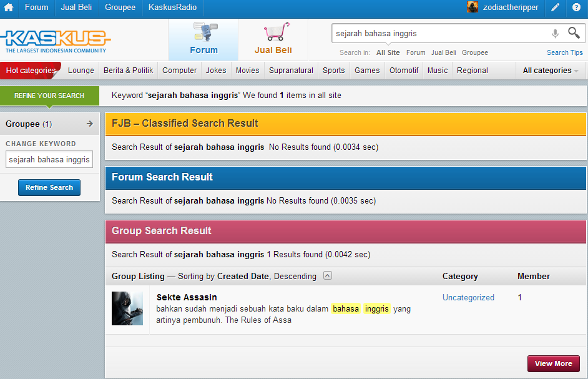Expand the Groupee refine arrow
588x379 pixels.
[x=90, y=124]
